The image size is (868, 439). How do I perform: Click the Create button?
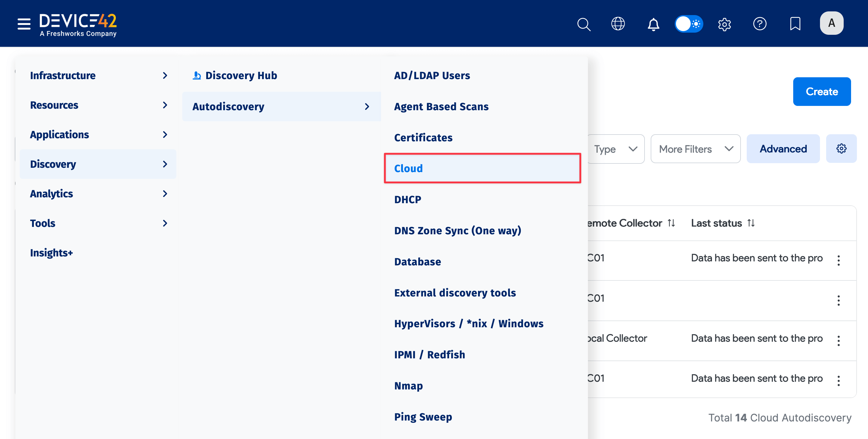tap(822, 91)
